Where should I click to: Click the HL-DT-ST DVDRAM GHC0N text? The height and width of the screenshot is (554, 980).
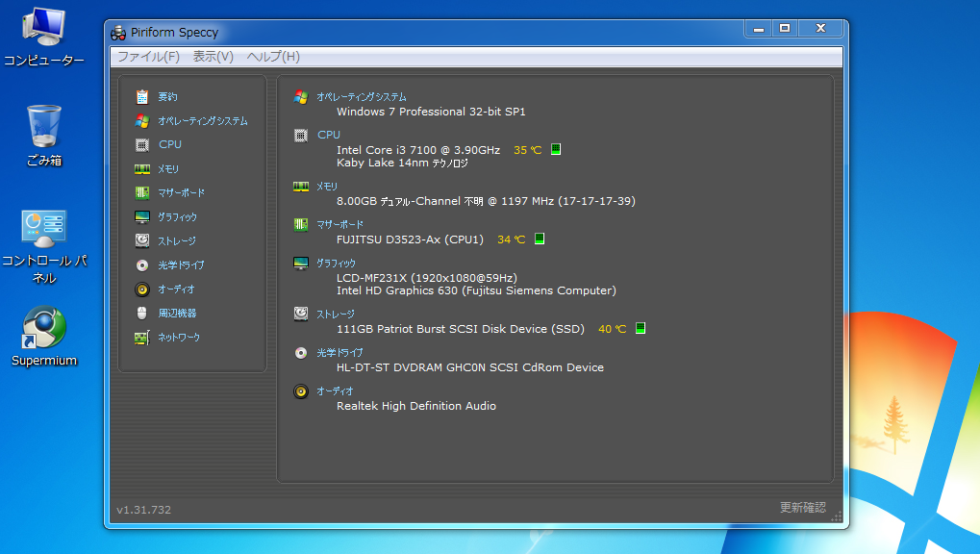(470, 367)
